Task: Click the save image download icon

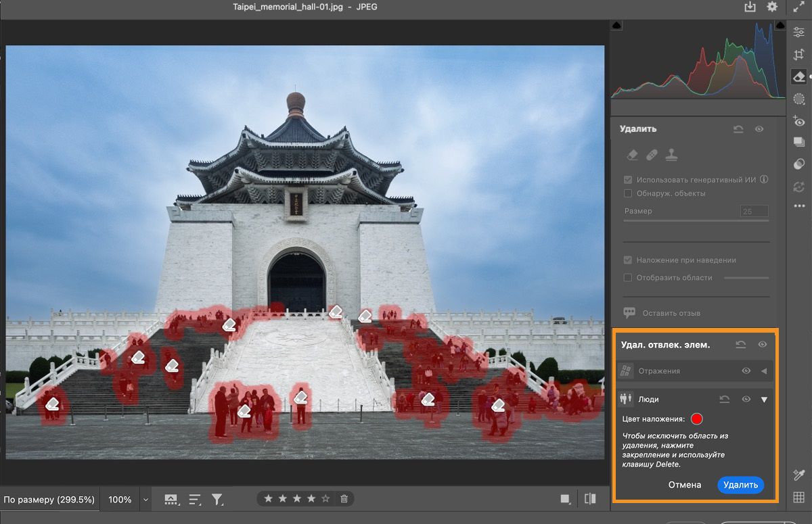Action: (750, 7)
